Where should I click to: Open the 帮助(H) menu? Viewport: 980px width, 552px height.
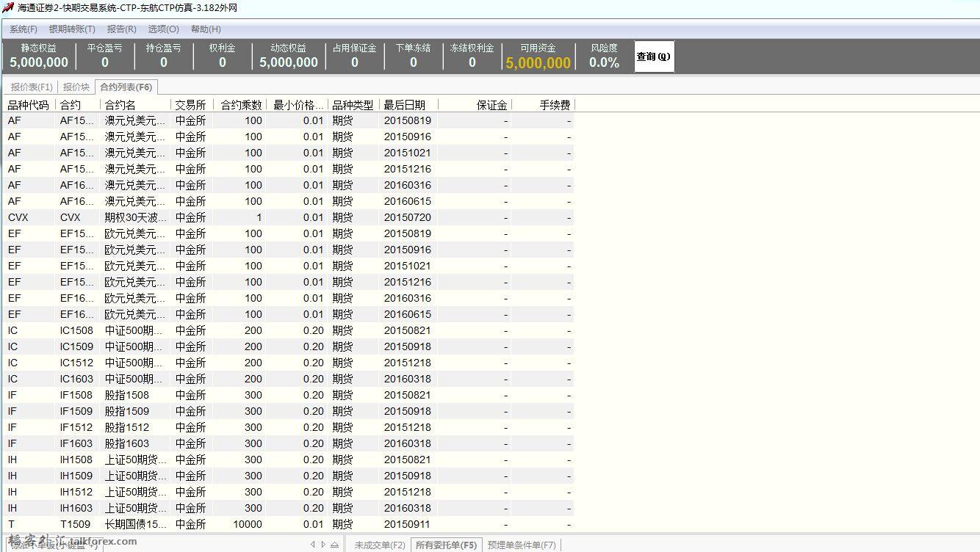(x=206, y=29)
